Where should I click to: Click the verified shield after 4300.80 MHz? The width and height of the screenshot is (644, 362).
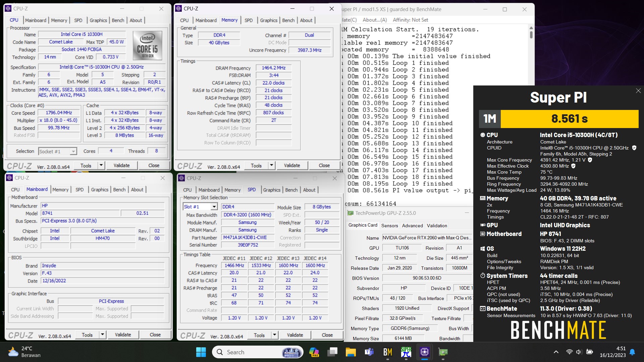click(573, 166)
